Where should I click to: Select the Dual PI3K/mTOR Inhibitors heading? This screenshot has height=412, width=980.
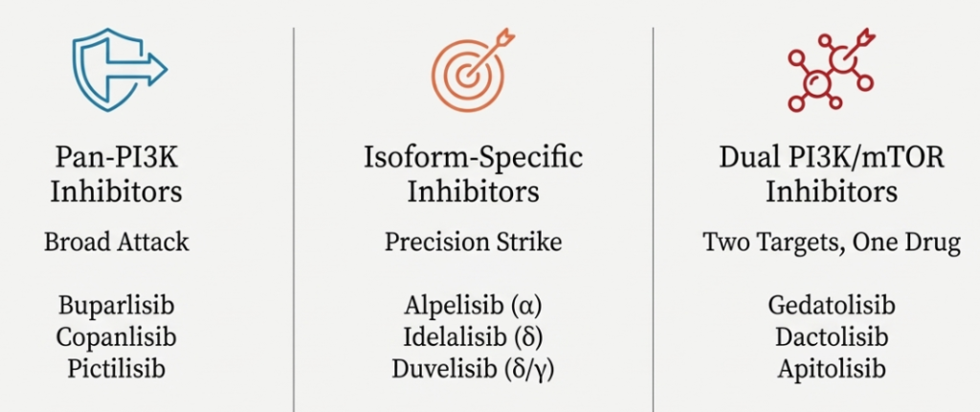831,173
